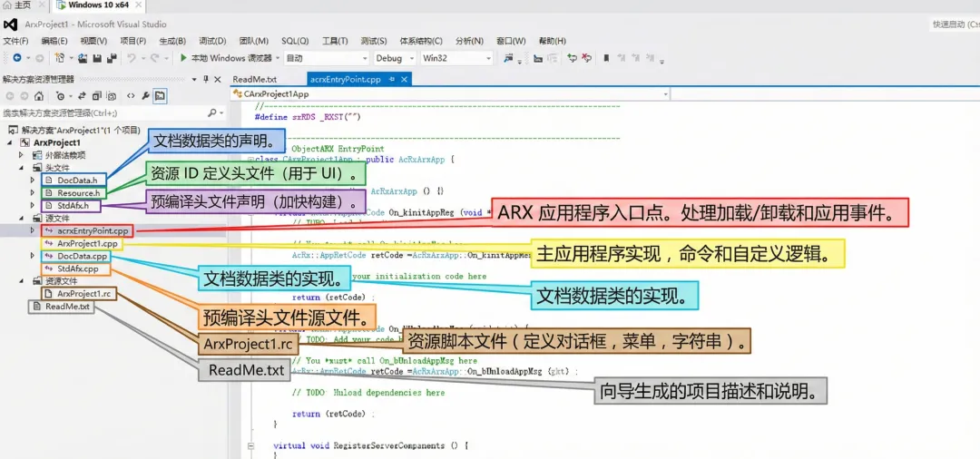This screenshot has width=980, height=459.
Task: Click the view code icon
Action: 131,96
